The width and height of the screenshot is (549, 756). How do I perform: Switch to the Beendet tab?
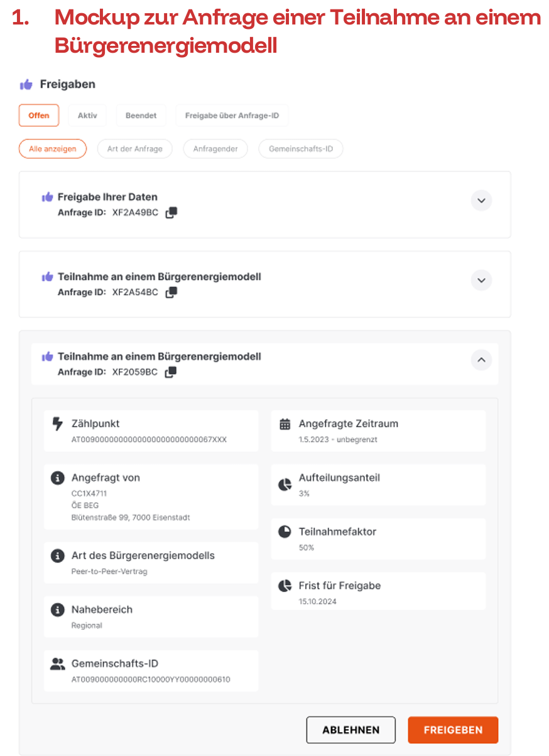[141, 116]
